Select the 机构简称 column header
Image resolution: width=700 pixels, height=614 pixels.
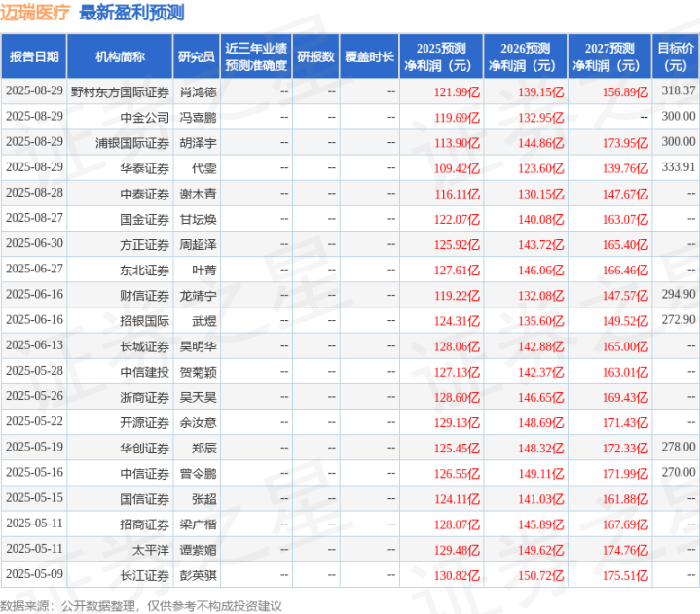tap(120, 56)
